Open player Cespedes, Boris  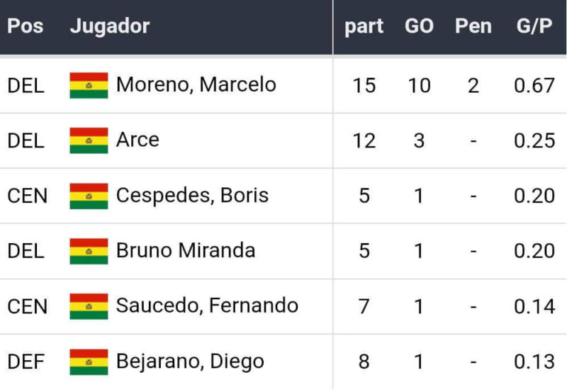point(192,196)
